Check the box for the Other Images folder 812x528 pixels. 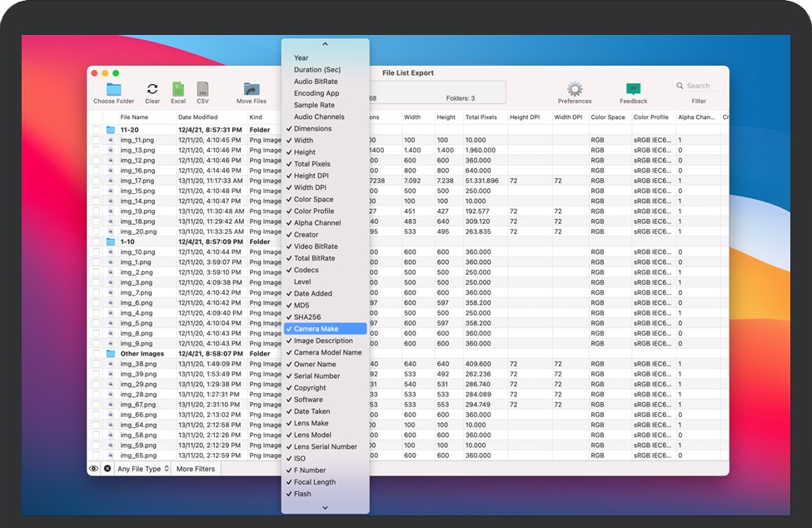point(97,354)
